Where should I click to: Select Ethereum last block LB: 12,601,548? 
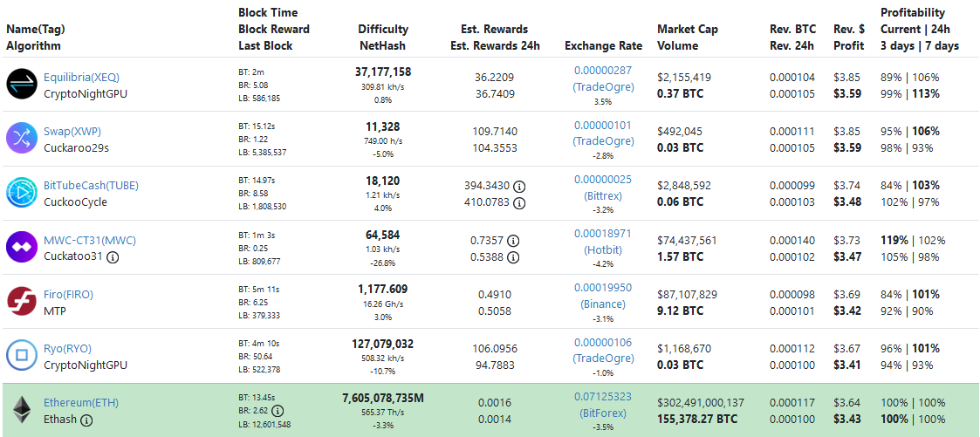[263, 425]
